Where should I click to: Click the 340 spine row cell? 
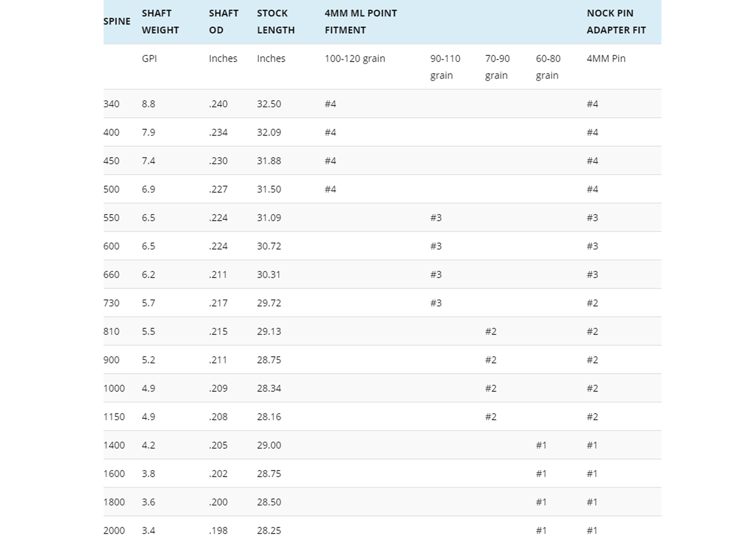point(112,104)
